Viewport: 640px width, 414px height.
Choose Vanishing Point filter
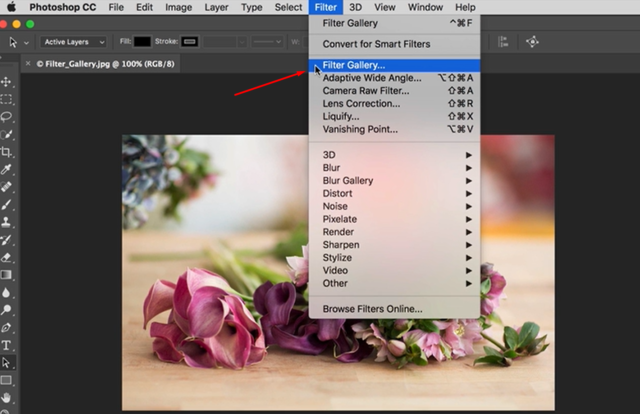click(x=394, y=129)
